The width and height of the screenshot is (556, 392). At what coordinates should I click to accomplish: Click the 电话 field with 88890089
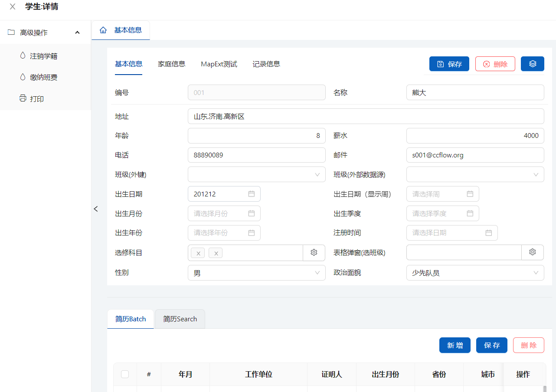(256, 155)
